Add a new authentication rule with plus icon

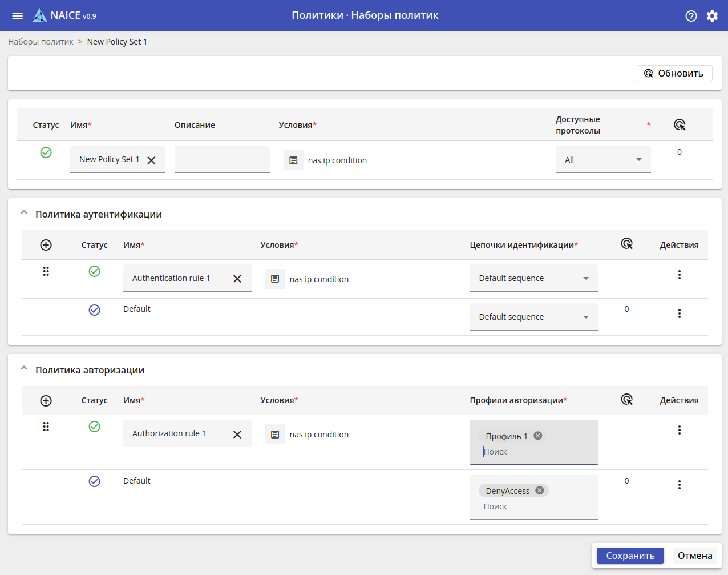tap(46, 245)
